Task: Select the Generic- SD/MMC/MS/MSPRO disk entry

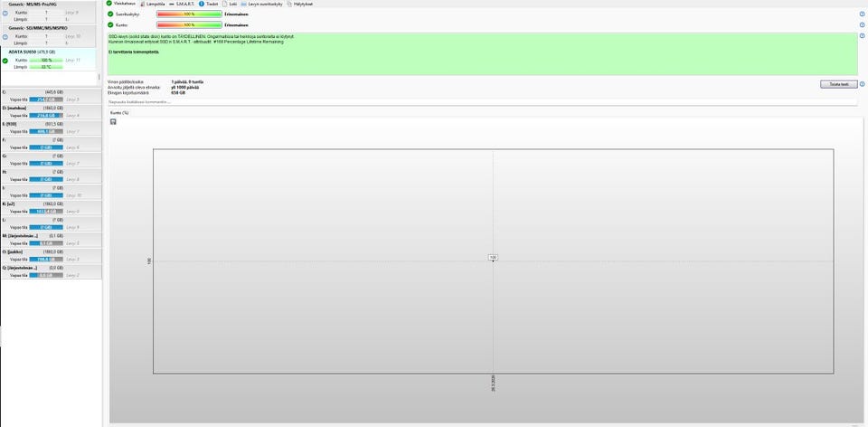Action: click(51, 35)
